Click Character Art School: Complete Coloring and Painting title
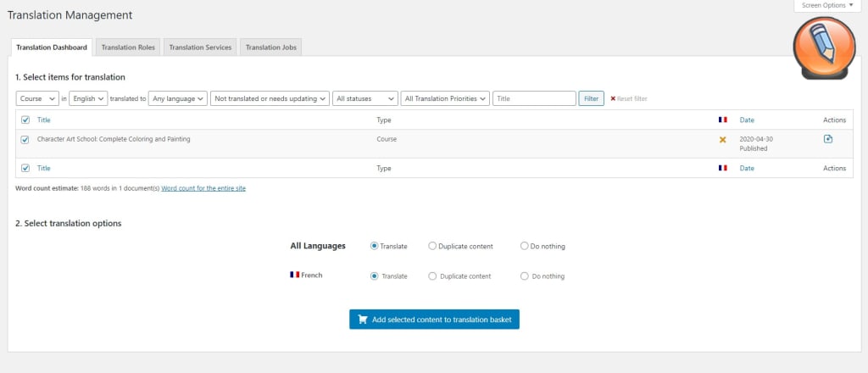Screen dimensions: 868x373 pyautogui.click(x=114, y=139)
